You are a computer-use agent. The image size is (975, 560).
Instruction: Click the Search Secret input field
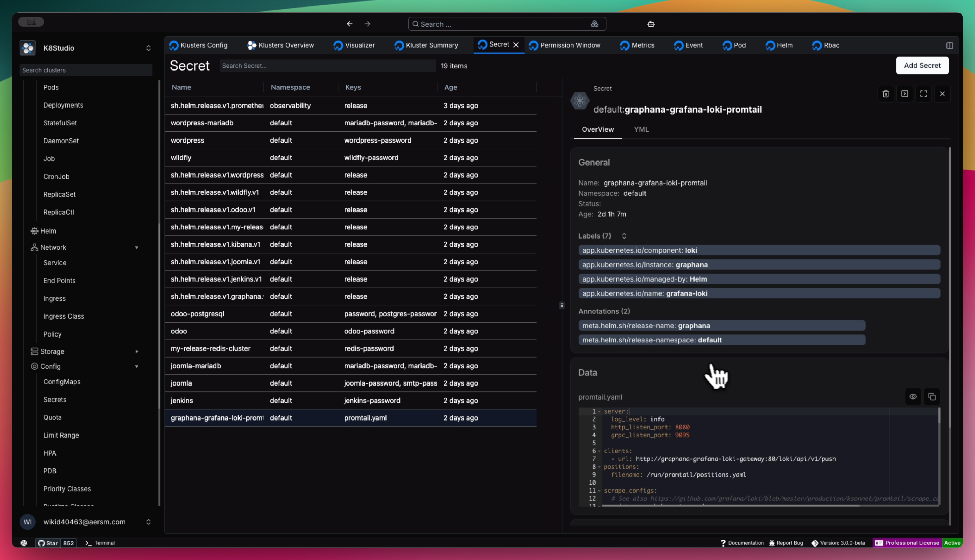(327, 66)
